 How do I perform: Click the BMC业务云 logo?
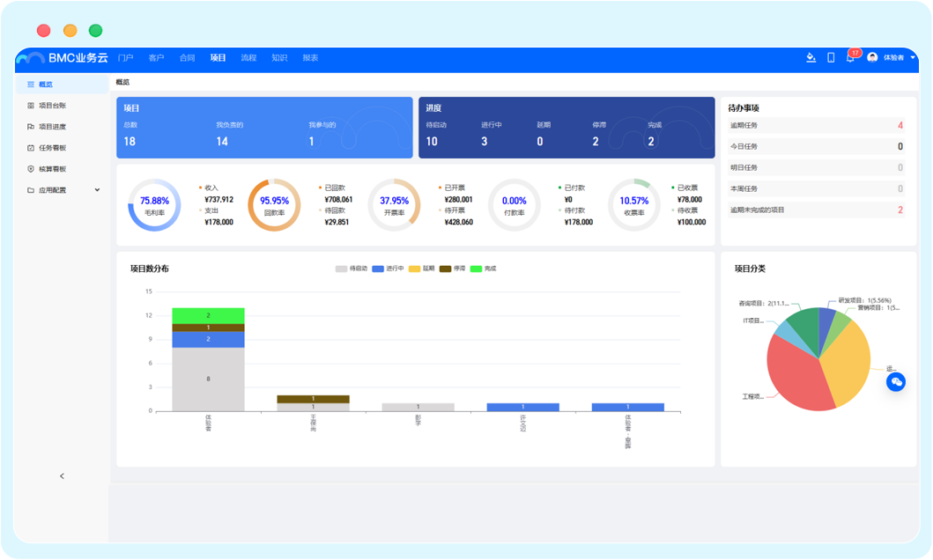62,58
